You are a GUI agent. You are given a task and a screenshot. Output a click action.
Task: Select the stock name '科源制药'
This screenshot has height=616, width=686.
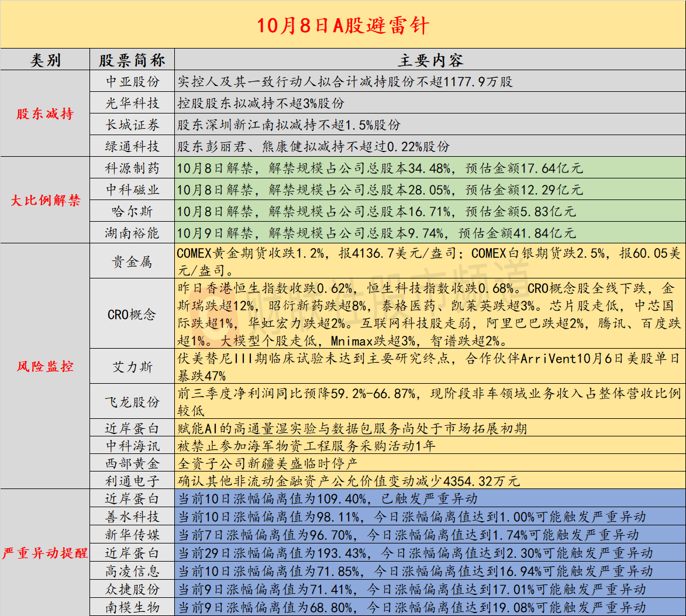click(132, 168)
